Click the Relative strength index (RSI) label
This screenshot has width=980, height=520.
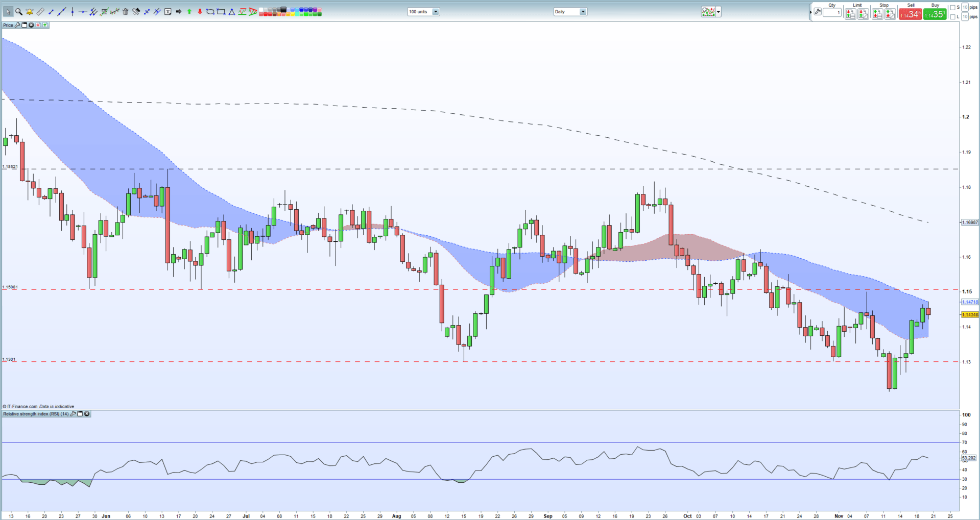click(x=36, y=414)
